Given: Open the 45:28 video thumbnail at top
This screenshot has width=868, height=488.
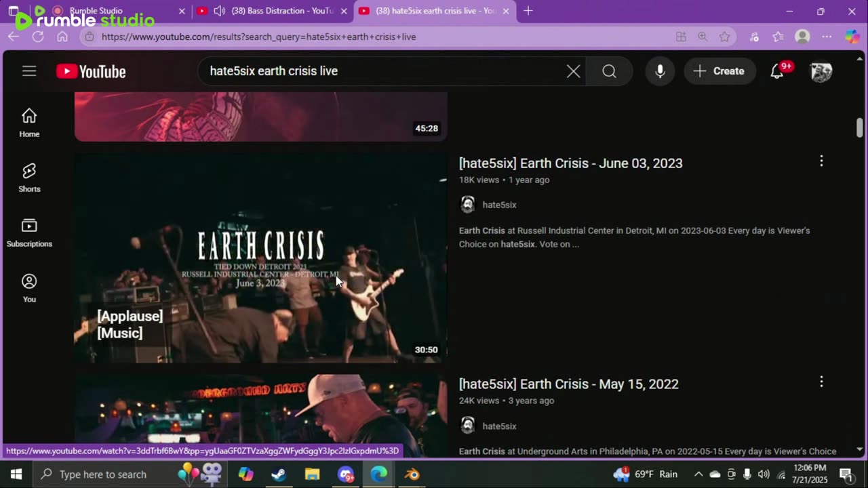Looking at the screenshot, I should tap(260, 117).
